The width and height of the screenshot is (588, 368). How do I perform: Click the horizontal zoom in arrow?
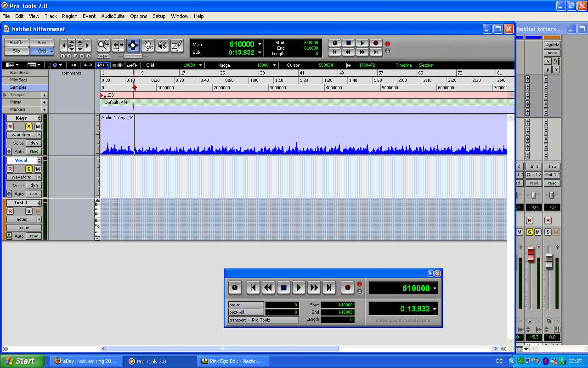pos(88,45)
